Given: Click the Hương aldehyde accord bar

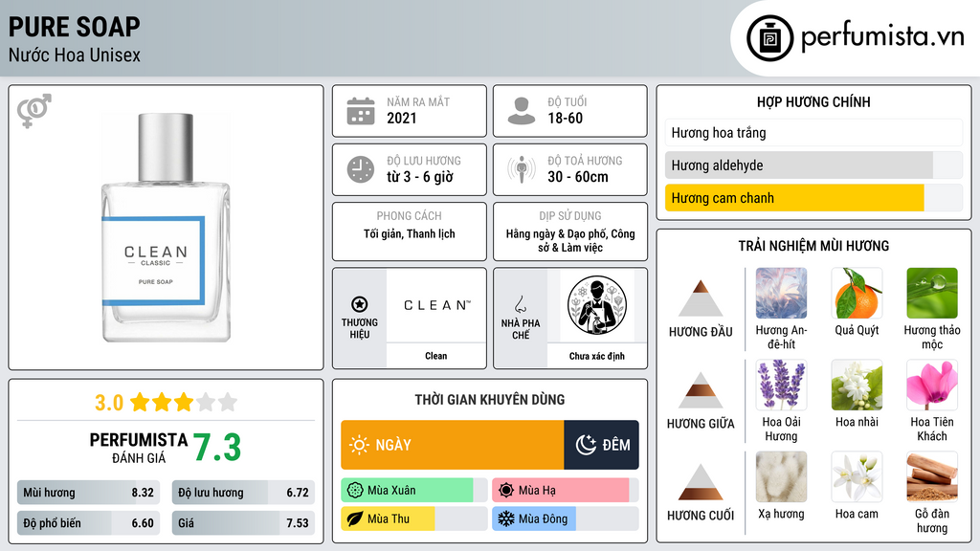Looking at the screenshot, I should pyautogui.click(x=799, y=165).
